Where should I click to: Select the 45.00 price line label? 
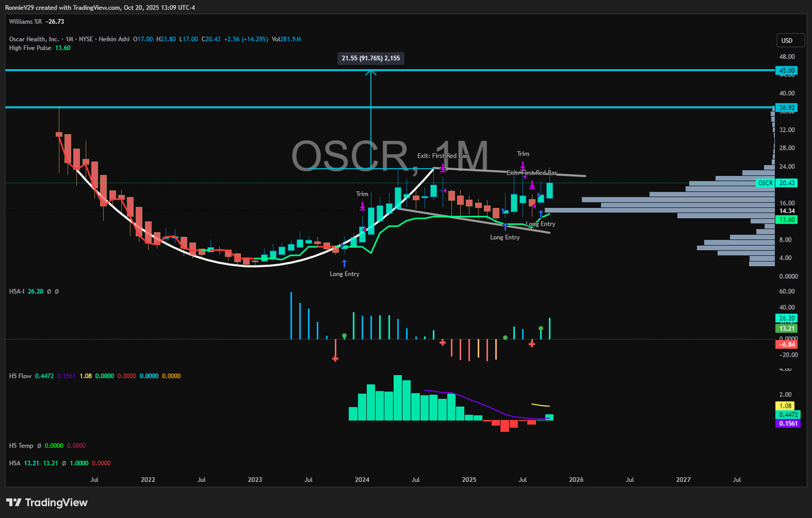point(787,70)
